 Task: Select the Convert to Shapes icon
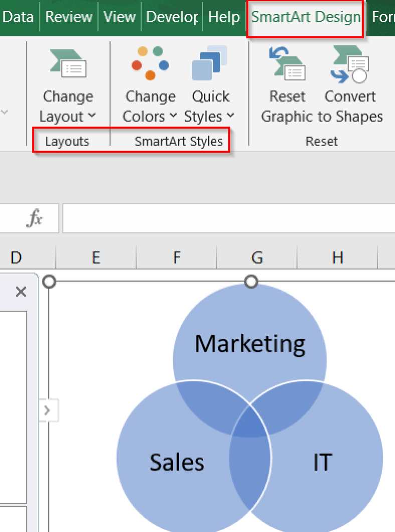(x=350, y=64)
